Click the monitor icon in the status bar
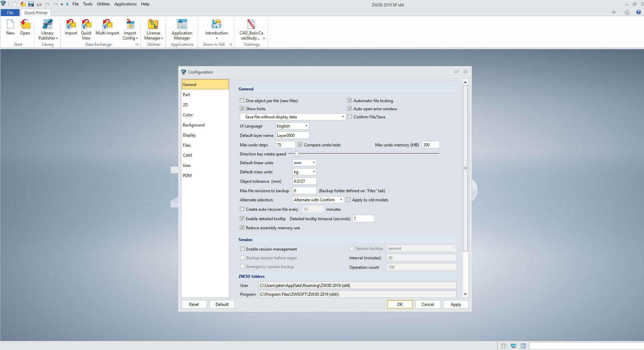644x350 pixels. click(x=513, y=346)
